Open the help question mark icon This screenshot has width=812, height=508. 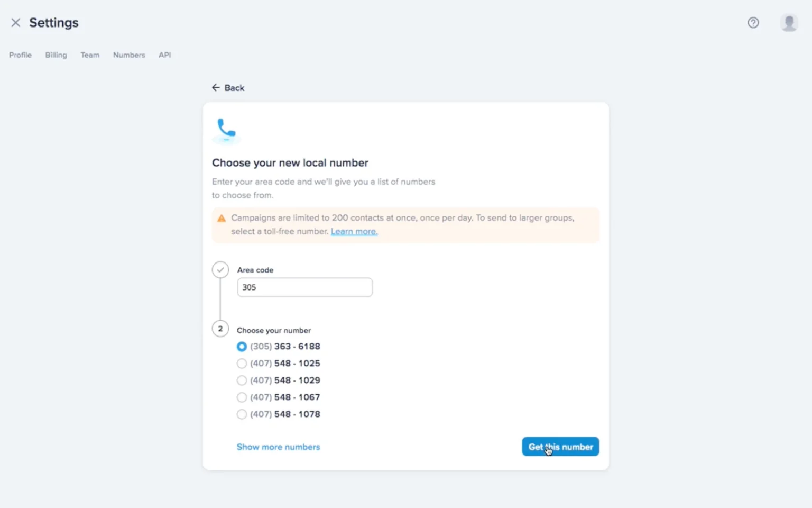click(753, 23)
